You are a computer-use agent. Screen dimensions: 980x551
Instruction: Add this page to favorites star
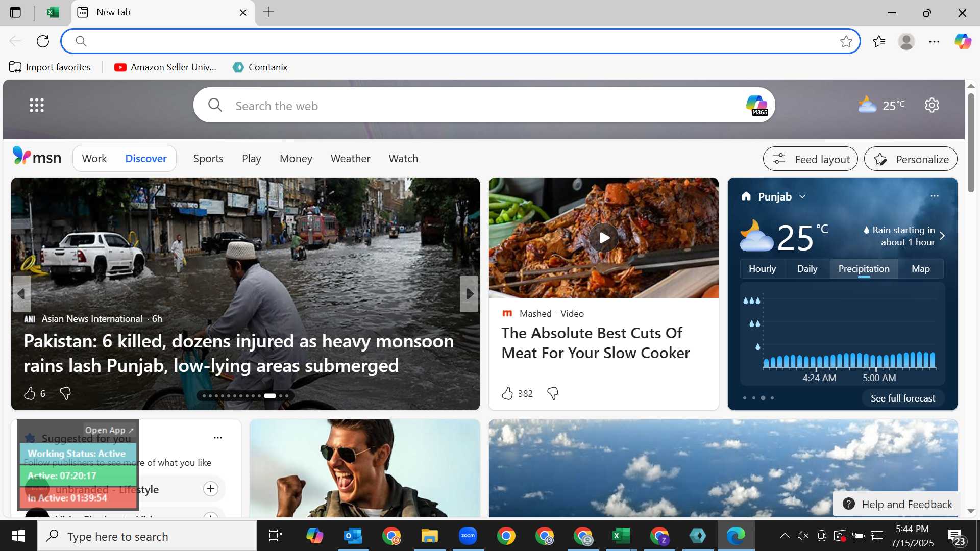click(x=846, y=41)
